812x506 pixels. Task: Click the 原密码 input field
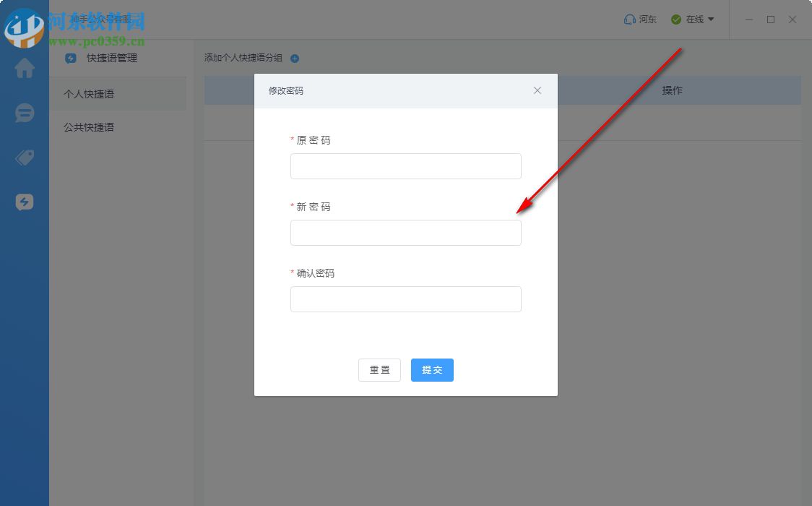click(x=406, y=166)
